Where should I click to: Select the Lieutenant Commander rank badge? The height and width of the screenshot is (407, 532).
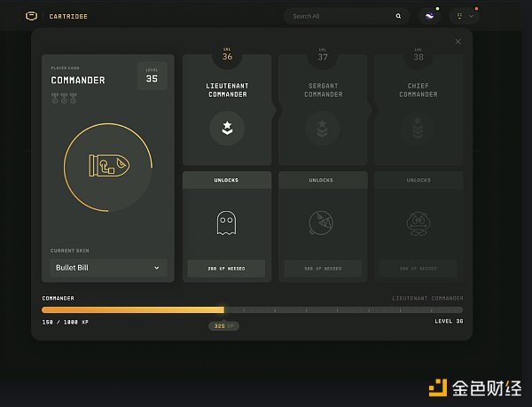click(x=226, y=128)
